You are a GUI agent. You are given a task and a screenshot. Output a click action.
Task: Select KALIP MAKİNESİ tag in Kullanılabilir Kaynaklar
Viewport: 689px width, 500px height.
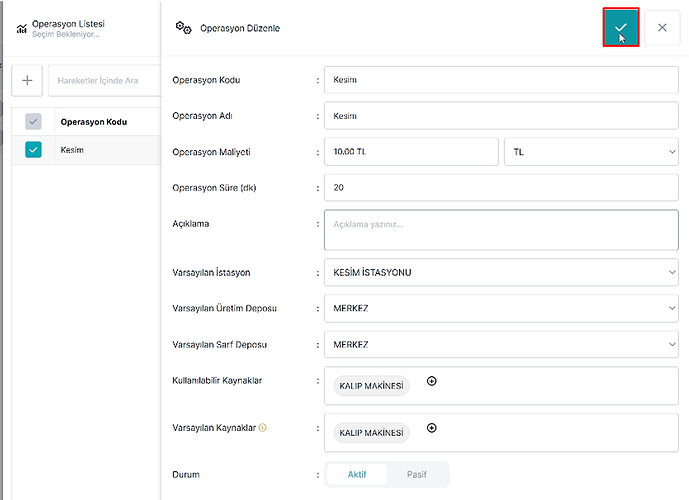point(371,386)
